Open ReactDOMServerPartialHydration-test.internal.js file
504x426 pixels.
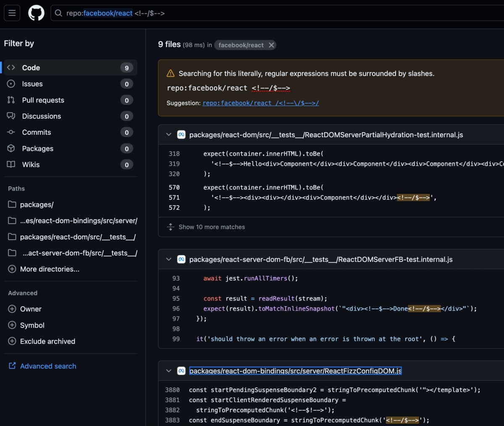pyautogui.click(x=326, y=135)
